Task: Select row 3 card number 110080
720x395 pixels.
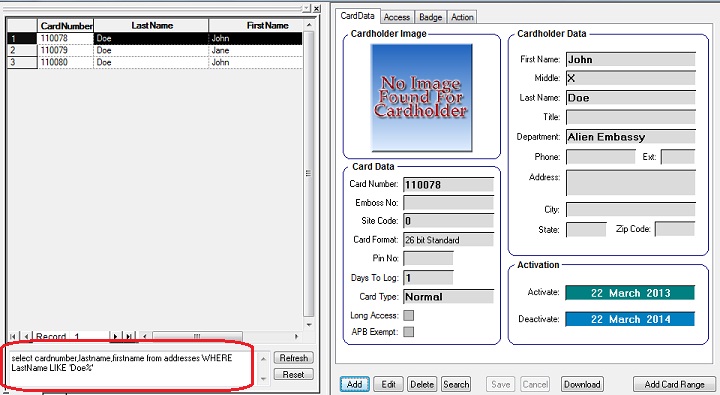Action: [66, 62]
